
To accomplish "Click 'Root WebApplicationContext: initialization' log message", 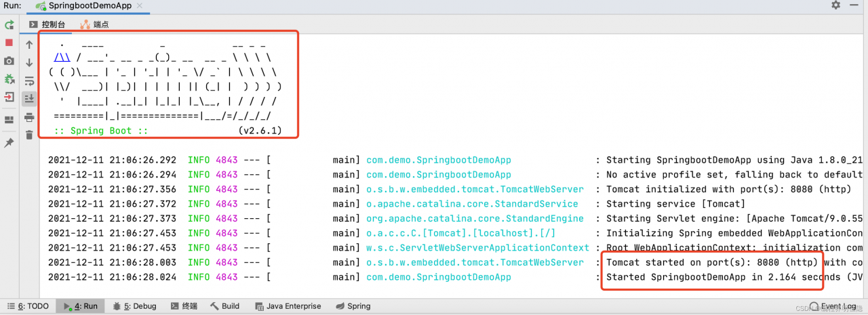I will point(736,248).
